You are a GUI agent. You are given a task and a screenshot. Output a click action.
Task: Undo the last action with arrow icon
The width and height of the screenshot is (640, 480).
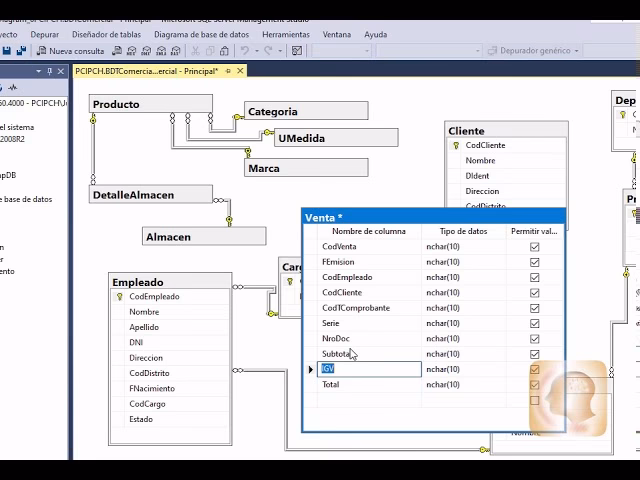(245, 51)
